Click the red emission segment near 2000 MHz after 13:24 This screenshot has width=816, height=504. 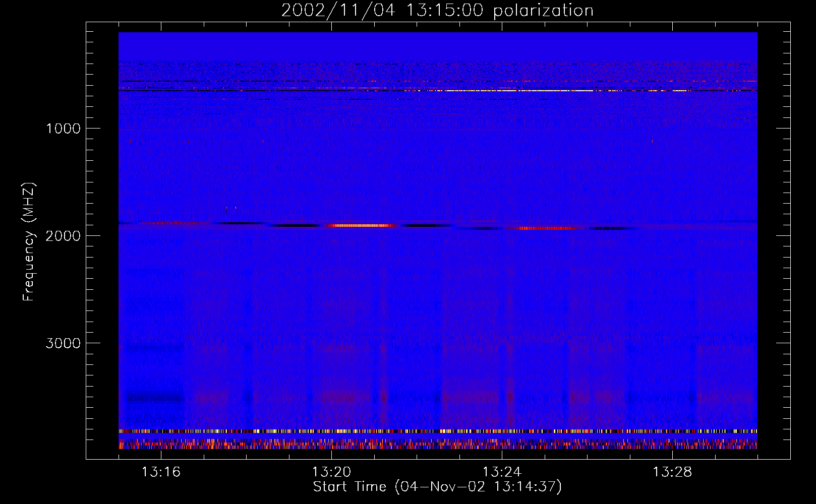[547, 228]
